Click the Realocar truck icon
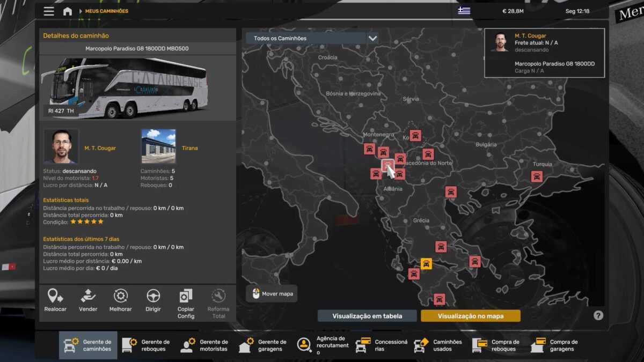The height and width of the screenshot is (362, 644). [x=54, y=296]
